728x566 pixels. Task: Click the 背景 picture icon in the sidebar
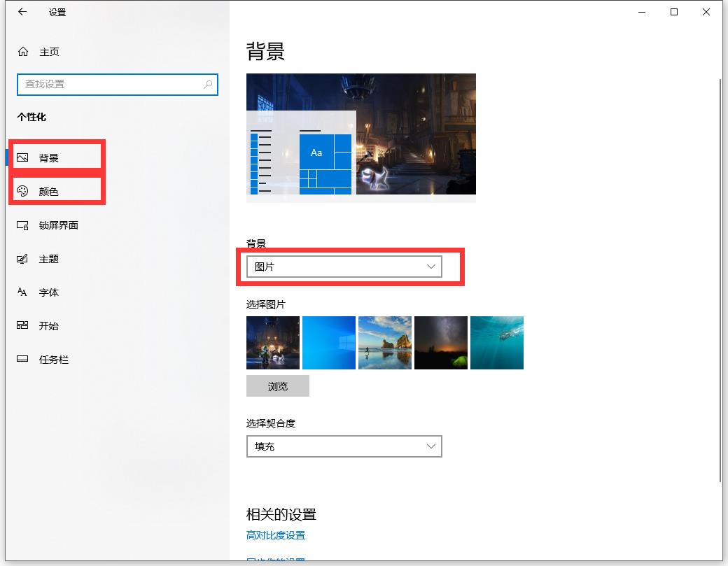click(22, 158)
